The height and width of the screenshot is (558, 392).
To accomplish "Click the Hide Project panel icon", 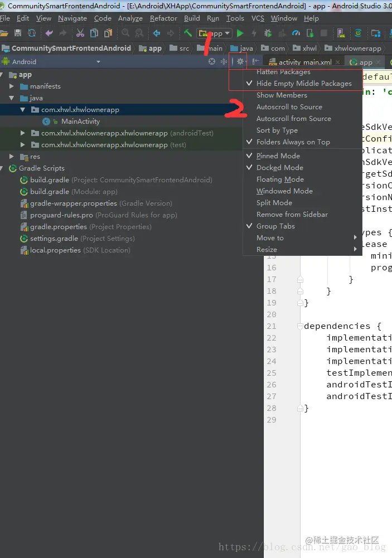I will click(255, 61).
